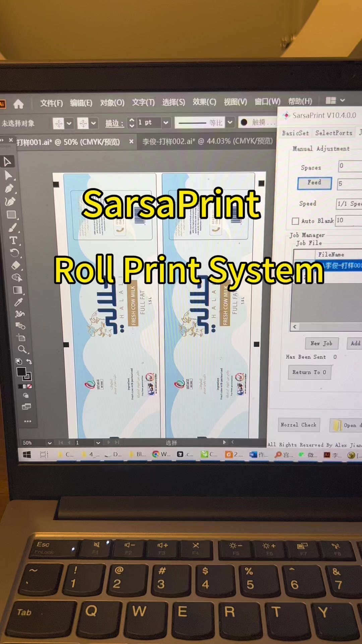Click Feed value input field
The width and height of the screenshot is (362, 644).
[x=350, y=184]
